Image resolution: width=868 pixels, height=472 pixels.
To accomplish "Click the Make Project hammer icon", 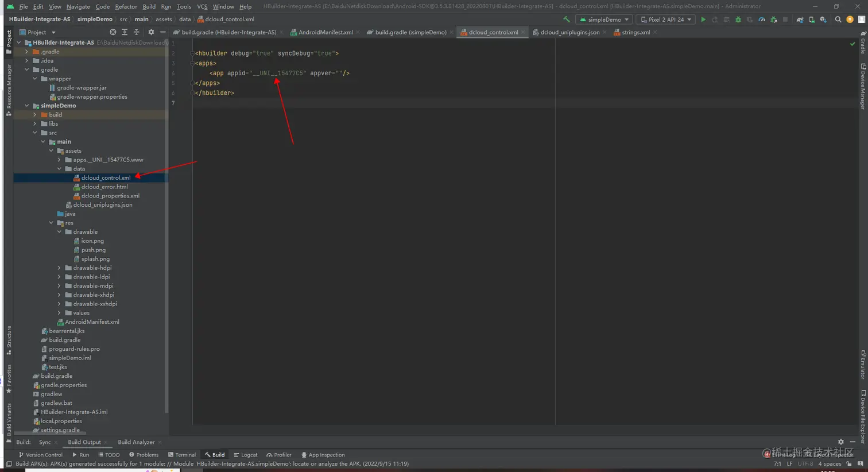I will [x=567, y=20].
